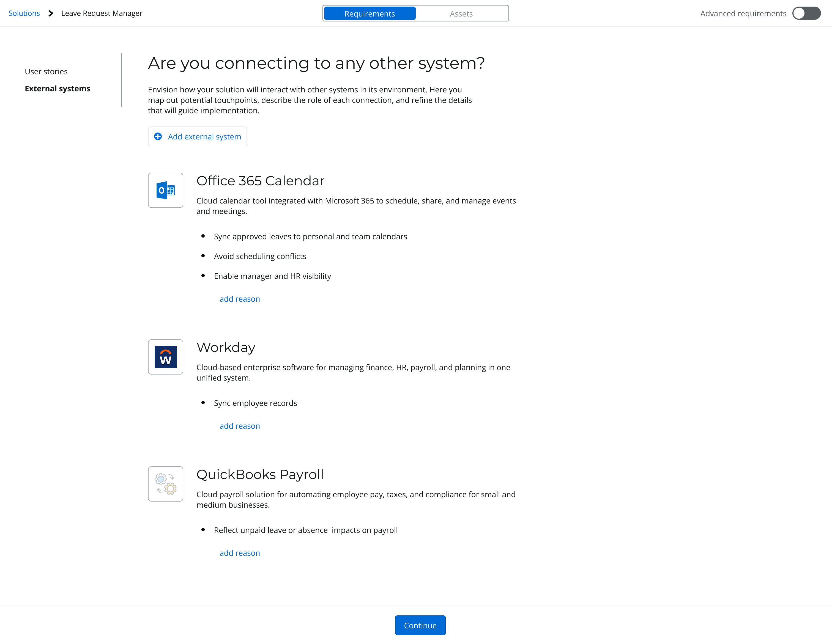Click the Workday heading
832x644 pixels.
click(x=226, y=347)
